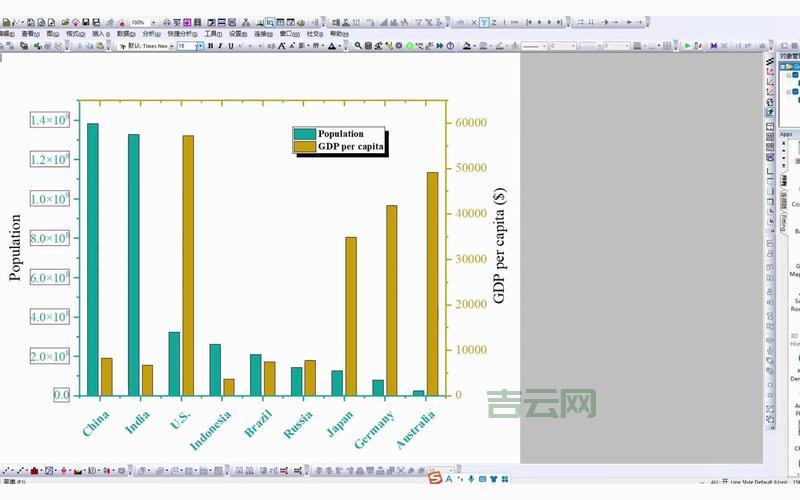The width and height of the screenshot is (800, 500).
Task: Toggle Bold text formatting
Action: [209, 46]
